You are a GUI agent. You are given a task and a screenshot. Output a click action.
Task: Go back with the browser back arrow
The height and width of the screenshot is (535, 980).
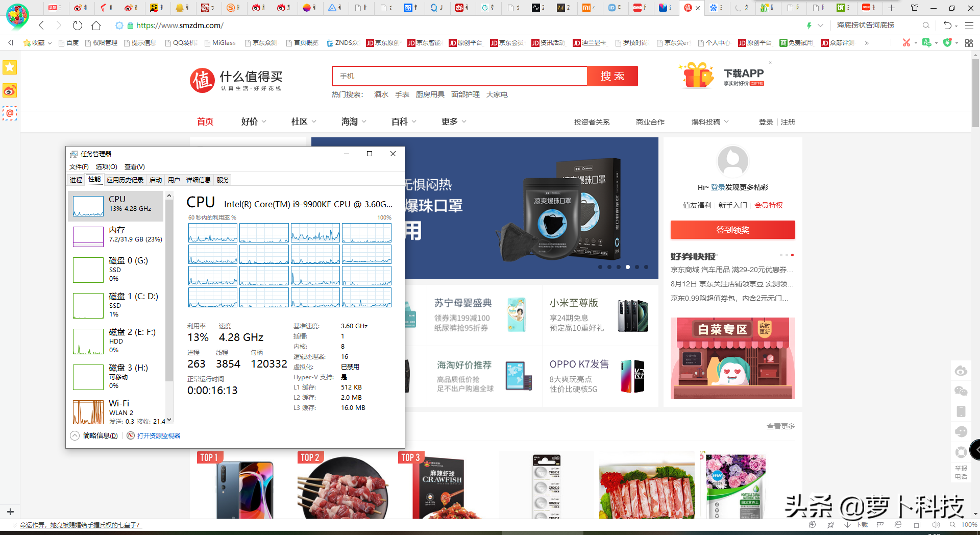click(x=41, y=25)
